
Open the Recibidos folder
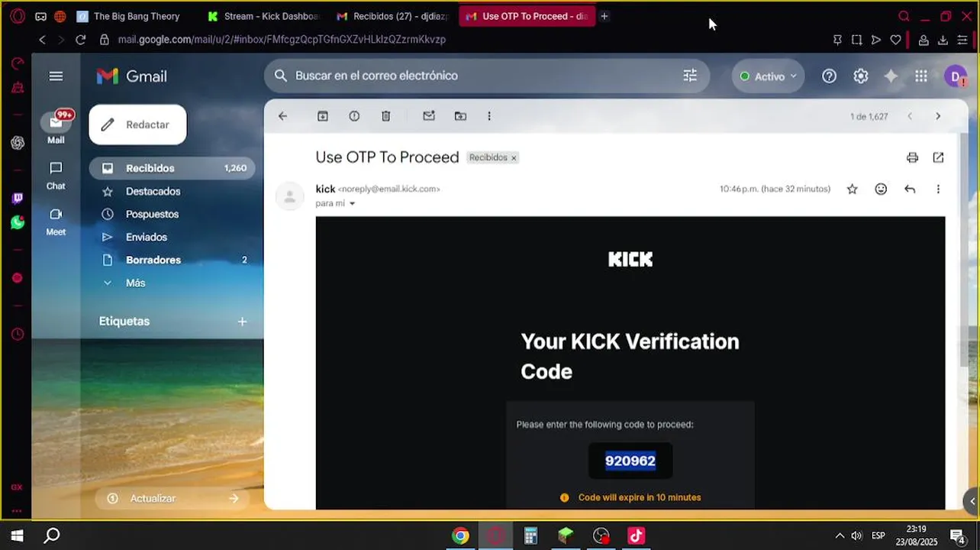(x=172, y=168)
